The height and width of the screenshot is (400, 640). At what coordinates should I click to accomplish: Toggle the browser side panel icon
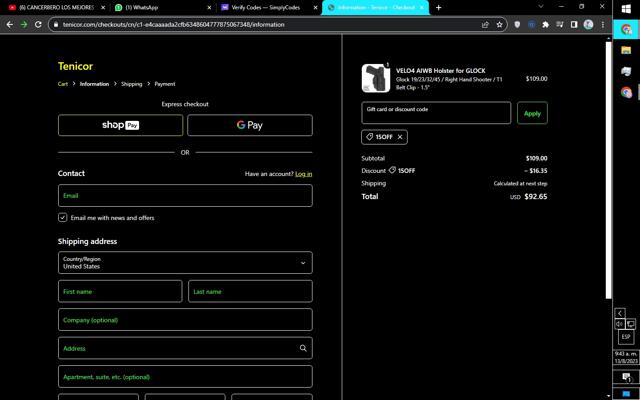coord(574,24)
